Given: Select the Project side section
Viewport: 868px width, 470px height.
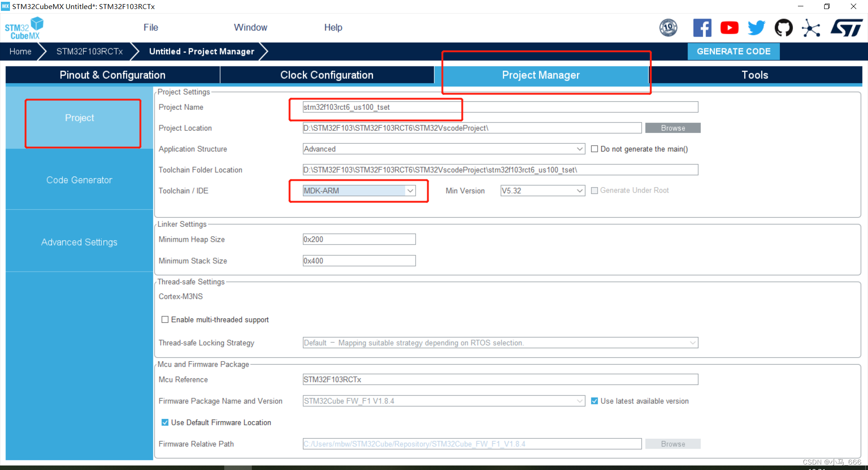Looking at the screenshot, I should [80, 118].
